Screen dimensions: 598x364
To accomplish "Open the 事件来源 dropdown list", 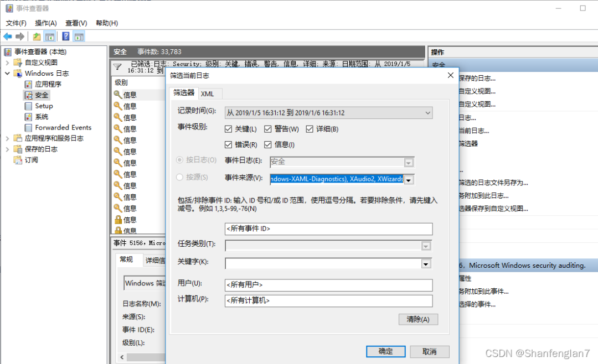I will 409,179.
